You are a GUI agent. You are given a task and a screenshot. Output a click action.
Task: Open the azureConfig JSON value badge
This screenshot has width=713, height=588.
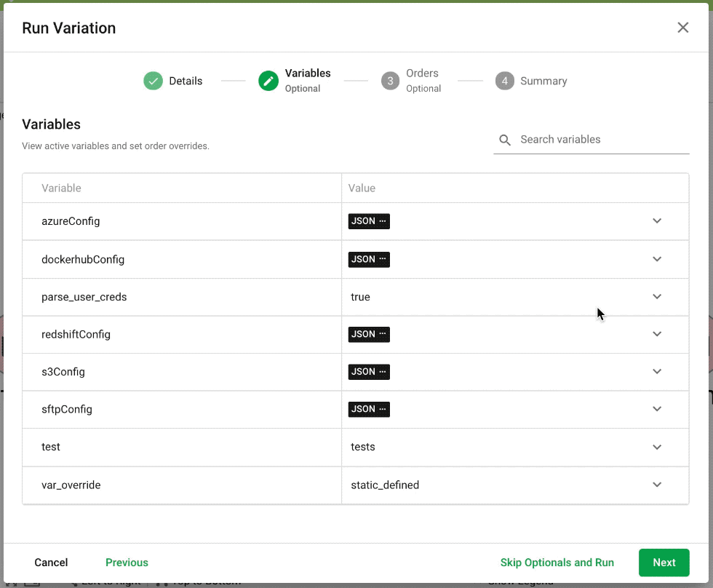pyautogui.click(x=369, y=221)
